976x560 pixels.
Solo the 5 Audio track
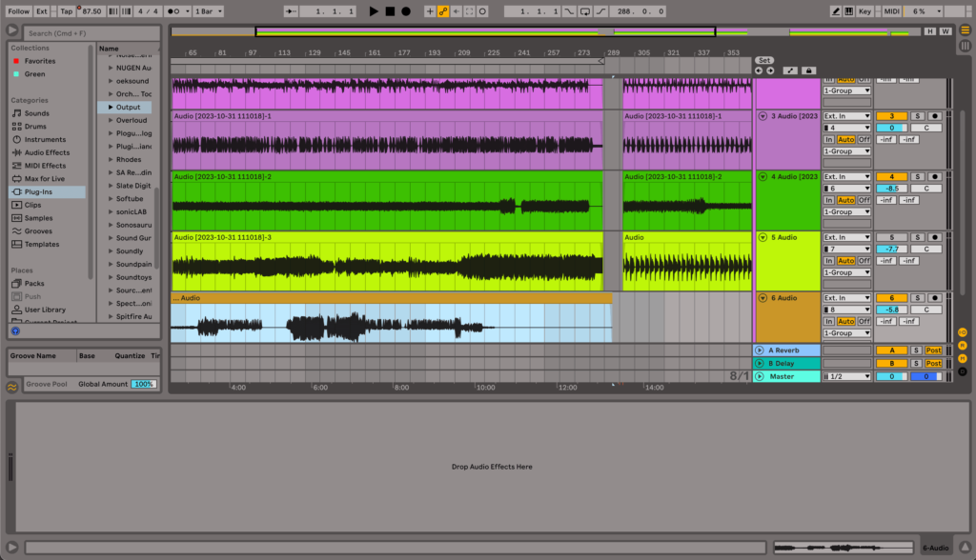(918, 237)
